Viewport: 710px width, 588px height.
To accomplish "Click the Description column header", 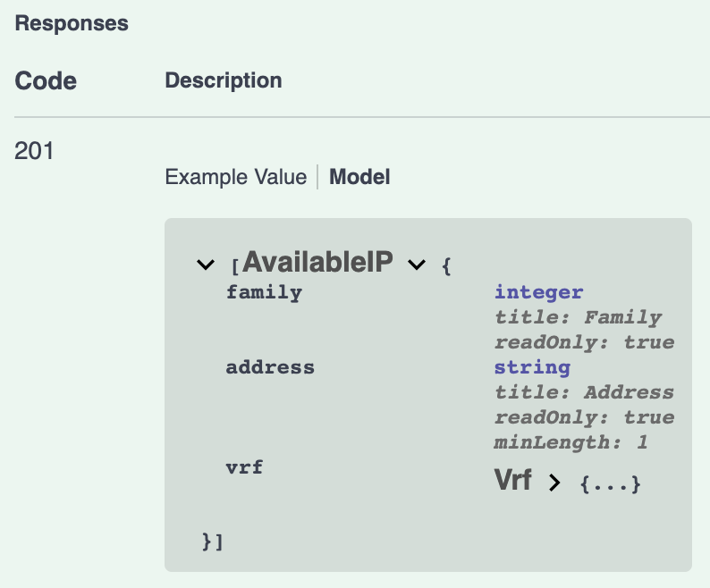I will click(x=224, y=80).
